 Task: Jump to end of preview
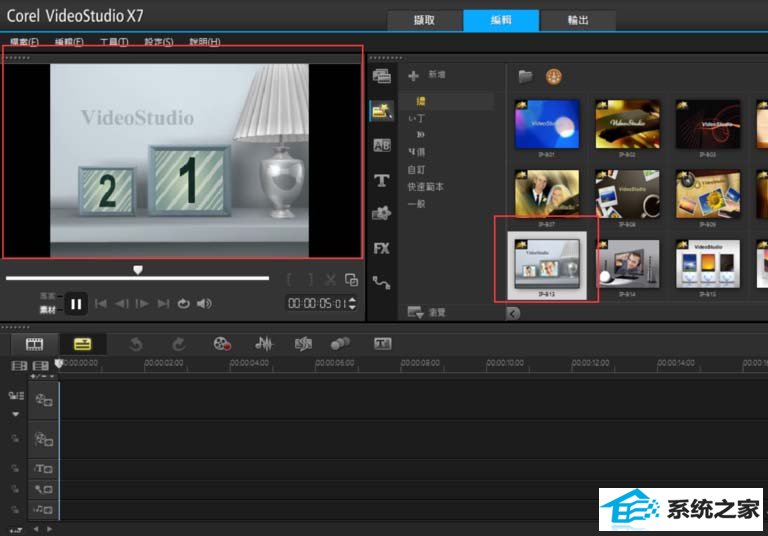[163, 304]
